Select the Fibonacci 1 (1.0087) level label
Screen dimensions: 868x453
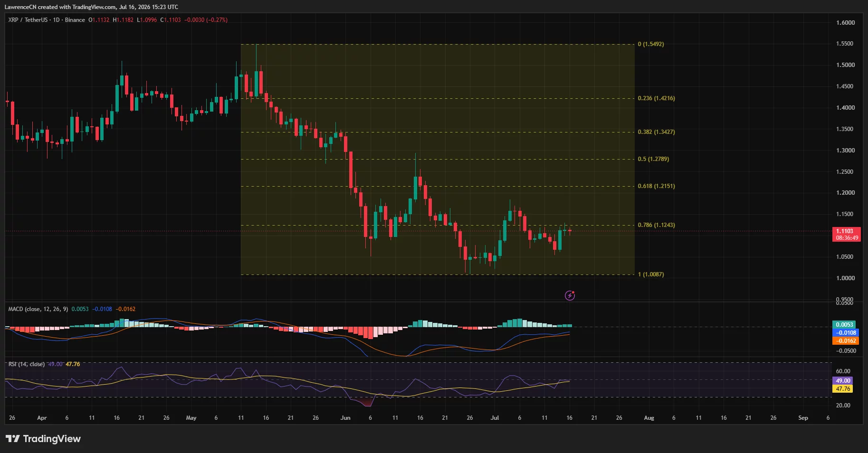click(x=651, y=274)
